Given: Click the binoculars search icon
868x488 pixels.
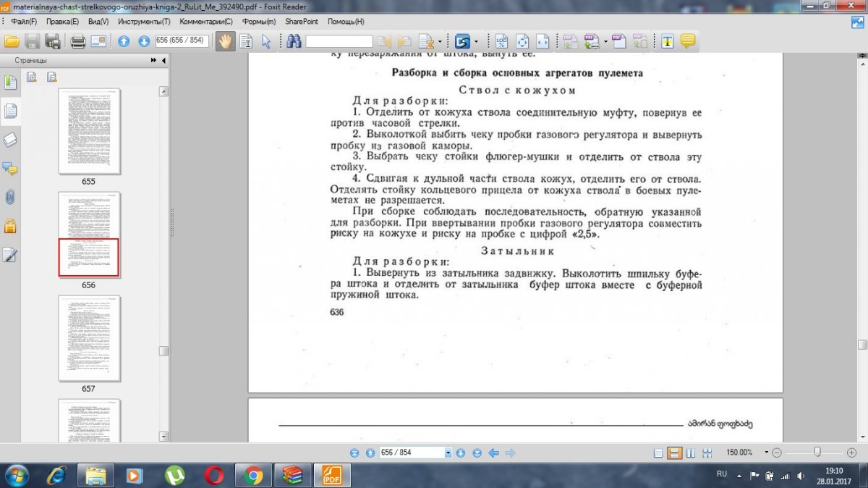Looking at the screenshot, I should [294, 41].
